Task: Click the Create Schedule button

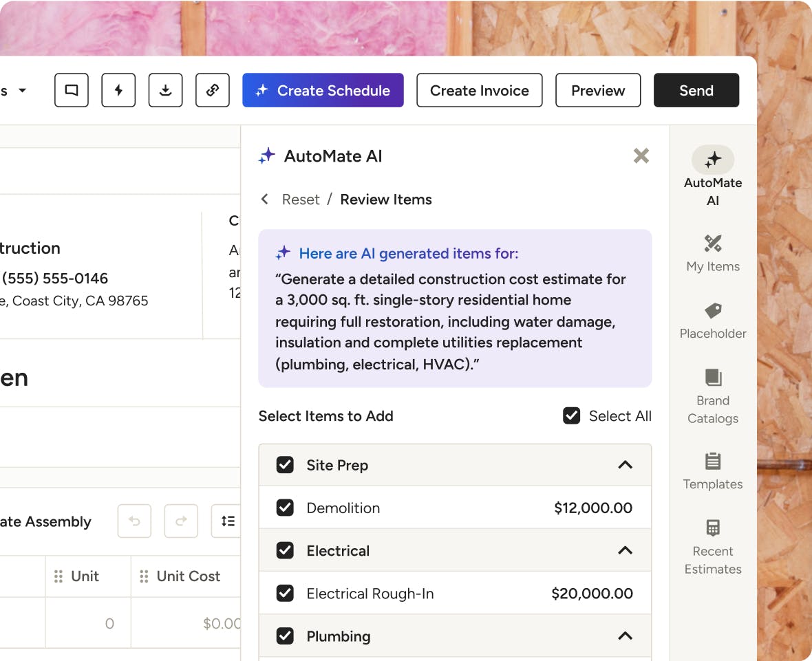Action: point(323,90)
